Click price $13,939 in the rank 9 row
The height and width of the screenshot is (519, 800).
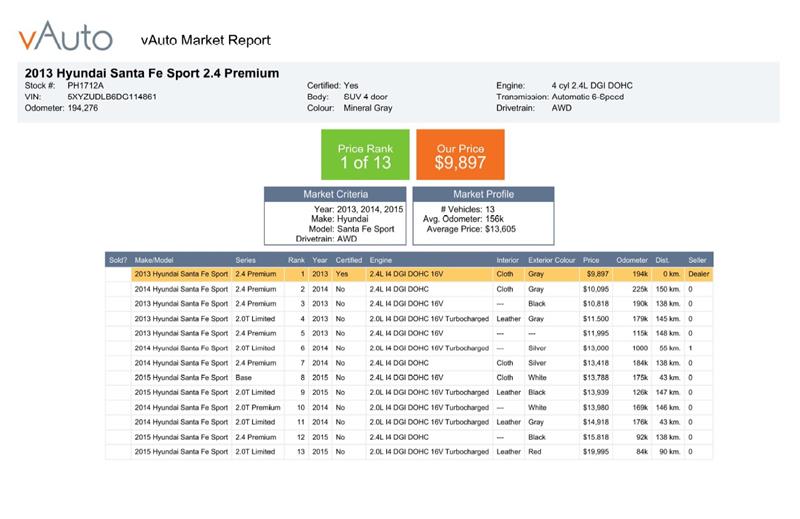point(596,392)
